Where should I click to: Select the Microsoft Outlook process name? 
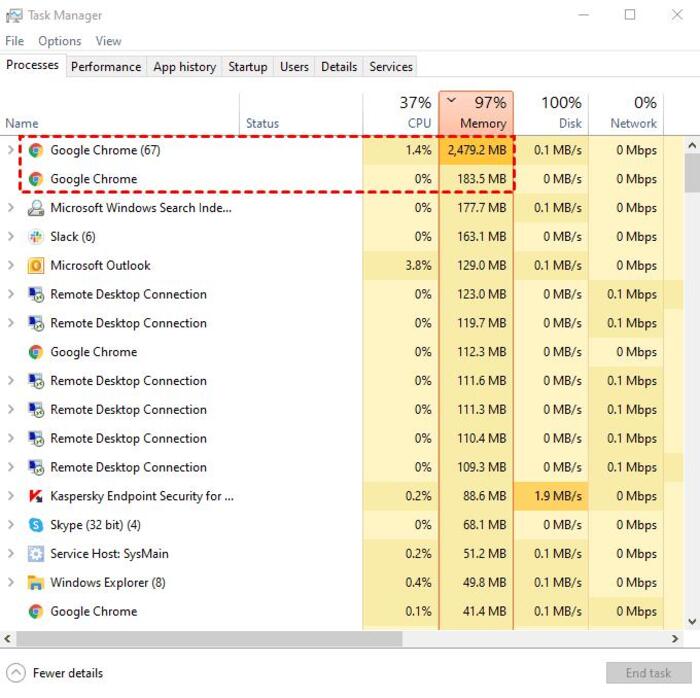(x=100, y=266)
